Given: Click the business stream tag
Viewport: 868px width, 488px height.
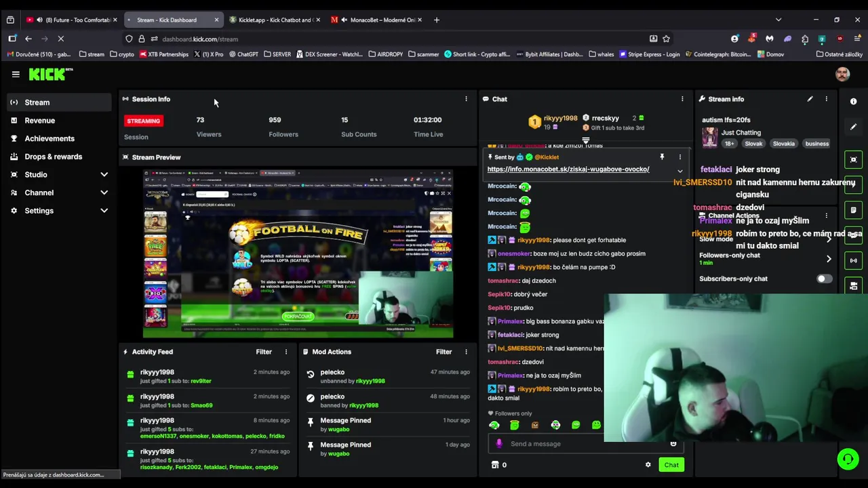Looking at the screenshot, I should 816,144.
